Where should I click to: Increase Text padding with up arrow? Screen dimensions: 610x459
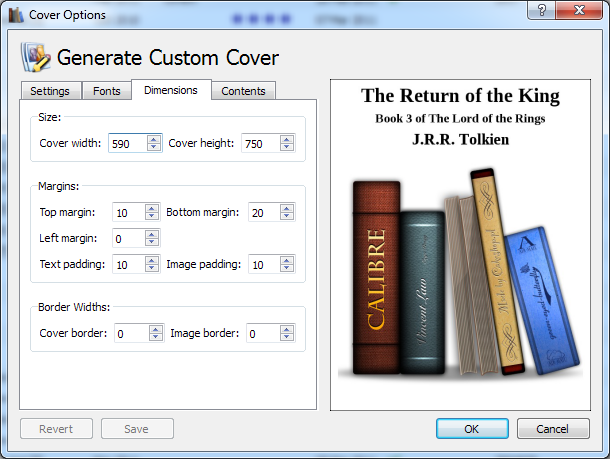[152, 260]
